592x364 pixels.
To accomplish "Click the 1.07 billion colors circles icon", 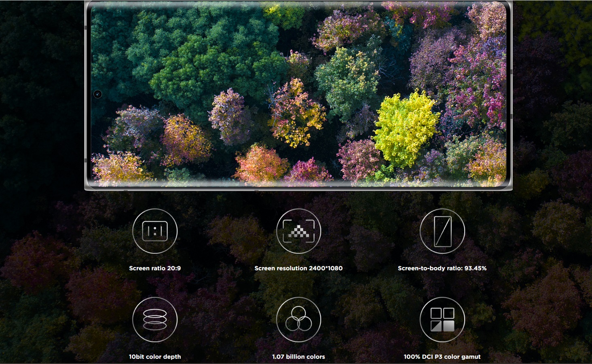I will (298, 320).
